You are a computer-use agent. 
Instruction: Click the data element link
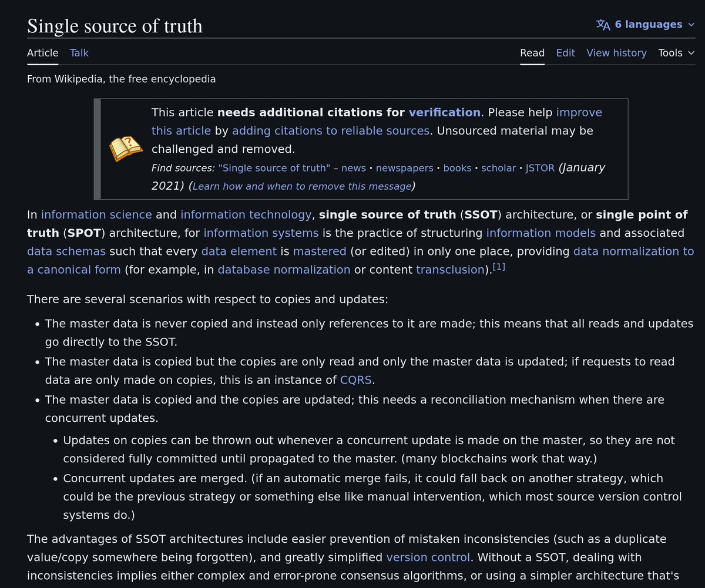coord(239,251)
